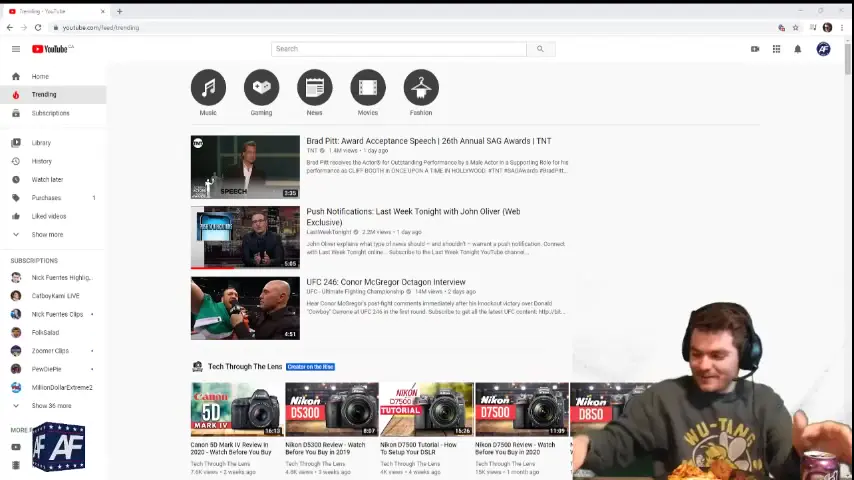The width and height of the screenshot is (854, 480).
Task: Go to Home in sidebar
Action: point(40,76)
